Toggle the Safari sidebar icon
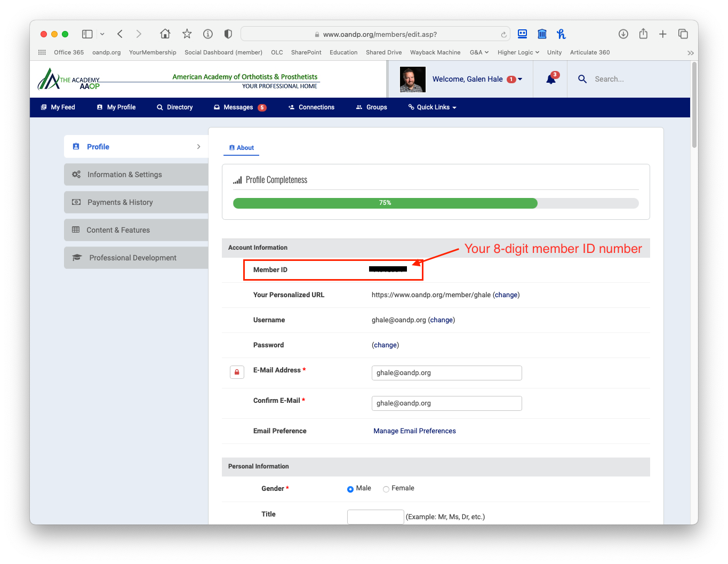Viewport: 728px width, 564px height. (x=87, y=34)
